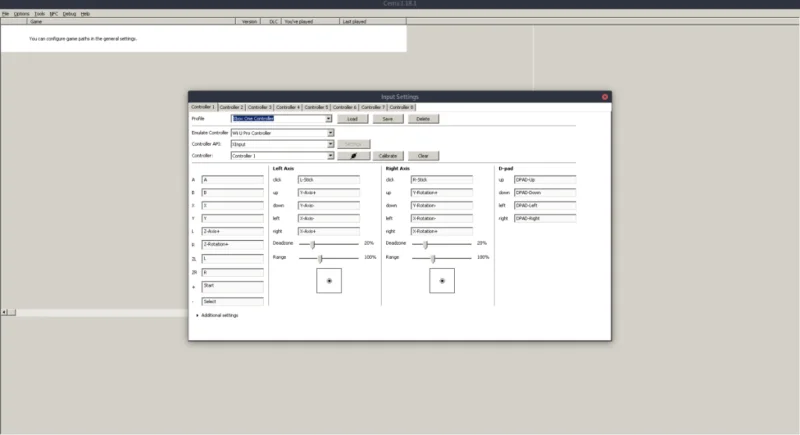Image resolution: width=800 pixels, height=435 pixels.
Task: Select the A button mapping field
Action: [233, 180]
